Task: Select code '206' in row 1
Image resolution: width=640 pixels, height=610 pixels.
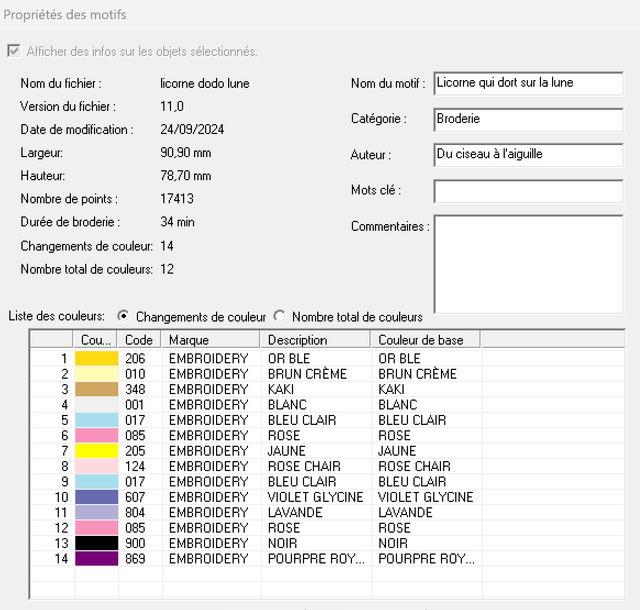Action: (135, 358)
